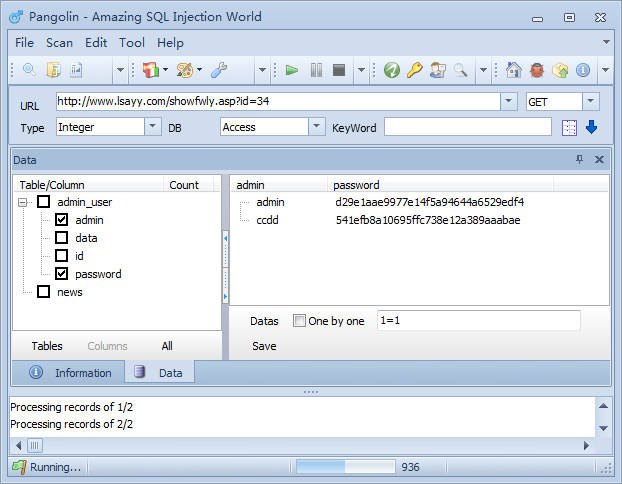The width and height of the screenshot is (622, 484).
Task: Open the Tool menu
Action: (132, 42)
